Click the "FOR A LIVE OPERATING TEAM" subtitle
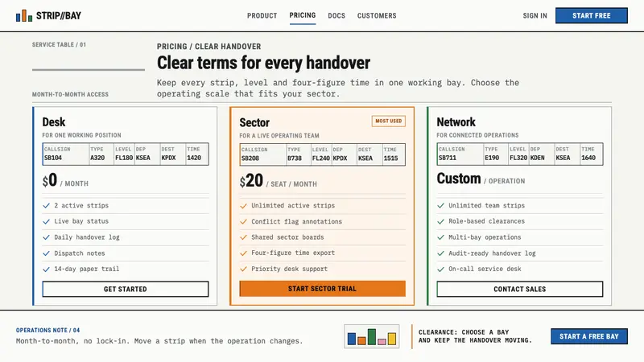 click(279, 135)
